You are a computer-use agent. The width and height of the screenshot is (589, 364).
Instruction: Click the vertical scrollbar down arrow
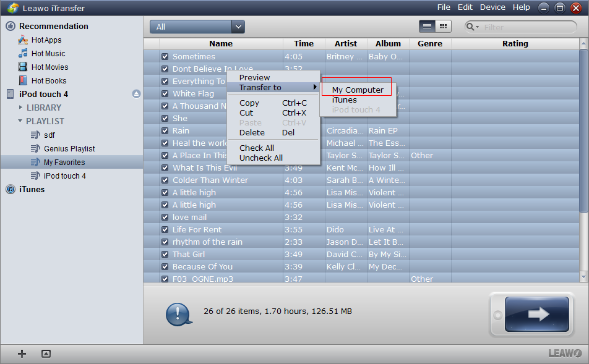(x=583, y=277)
